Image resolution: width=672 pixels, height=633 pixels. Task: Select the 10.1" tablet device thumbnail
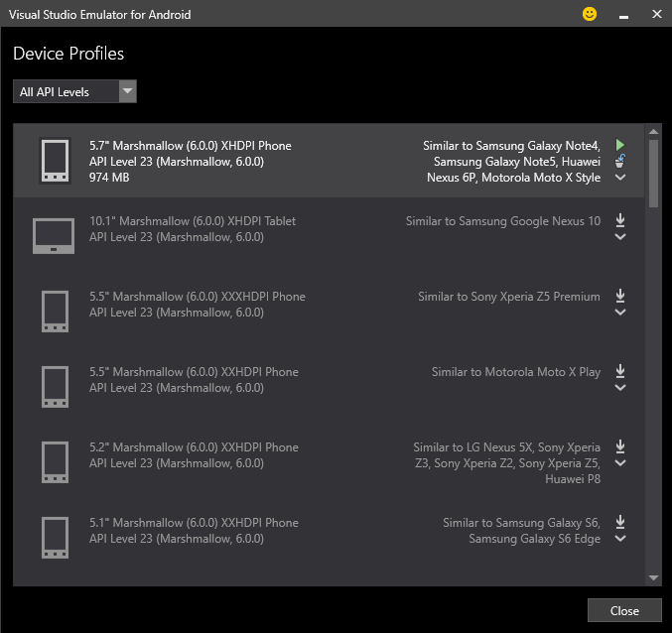54,236
